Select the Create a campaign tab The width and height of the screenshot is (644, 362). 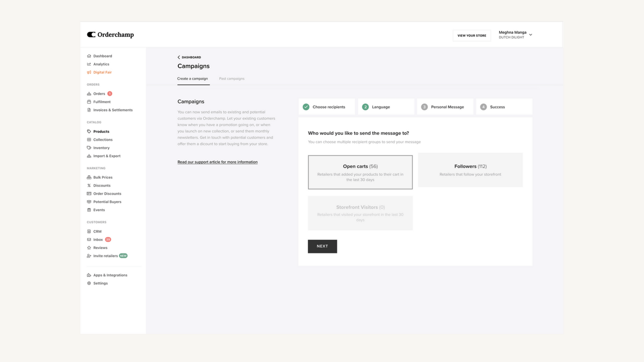point(193,79)
